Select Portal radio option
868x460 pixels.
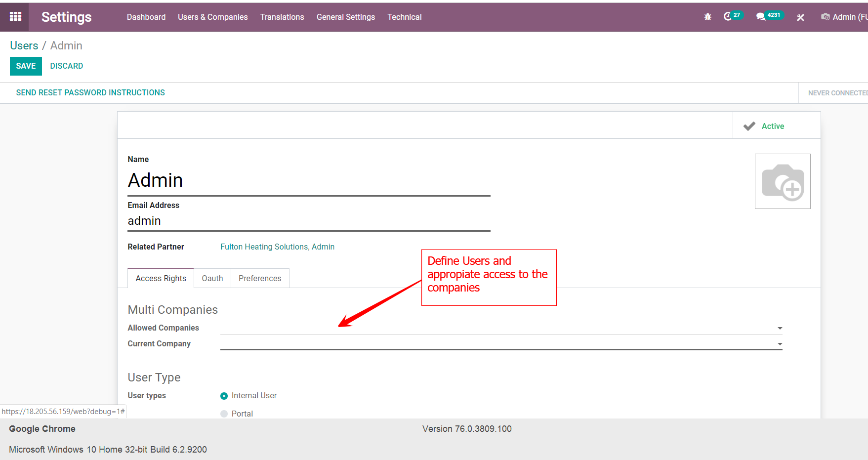(224, 414)
